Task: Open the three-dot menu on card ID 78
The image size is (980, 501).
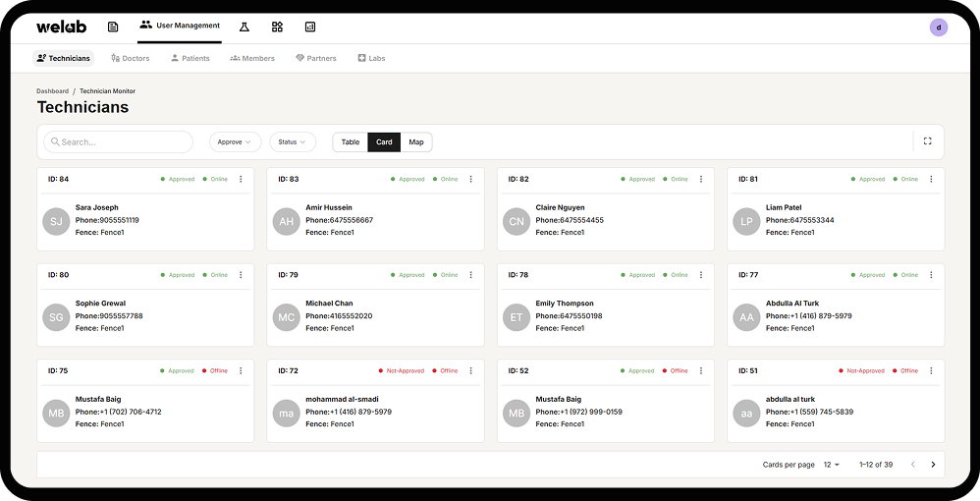Action: (700, 275)
